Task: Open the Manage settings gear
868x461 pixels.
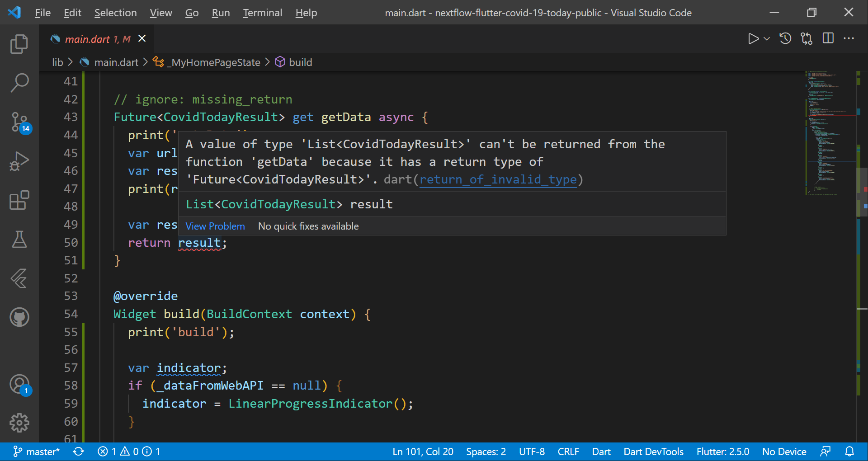Action: [19, 423]
